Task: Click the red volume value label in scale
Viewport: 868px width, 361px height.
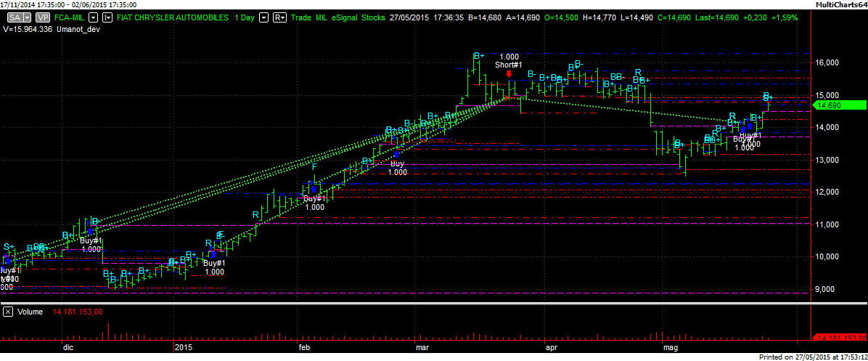Action: pos(839,338)
